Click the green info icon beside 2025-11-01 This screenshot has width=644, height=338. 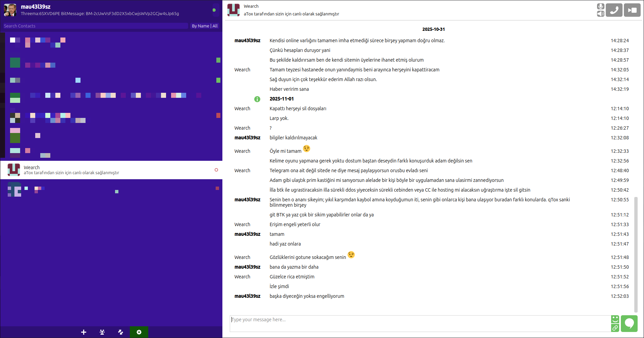(257, 99)
